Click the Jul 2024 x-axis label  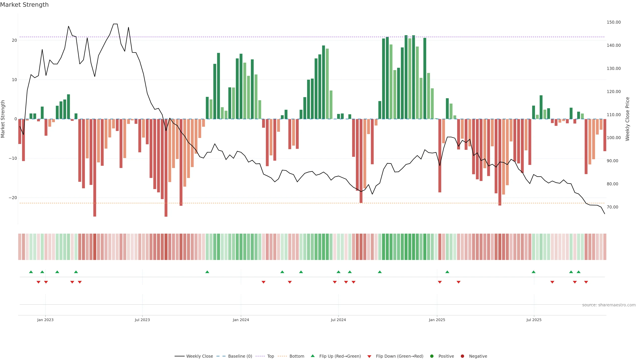pos(338,320)
